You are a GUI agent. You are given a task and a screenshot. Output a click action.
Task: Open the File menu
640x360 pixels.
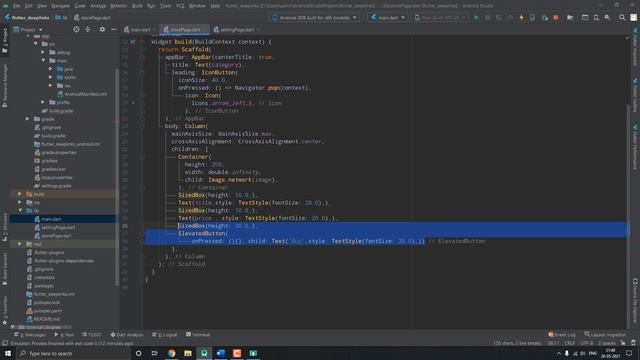point(16,6)
